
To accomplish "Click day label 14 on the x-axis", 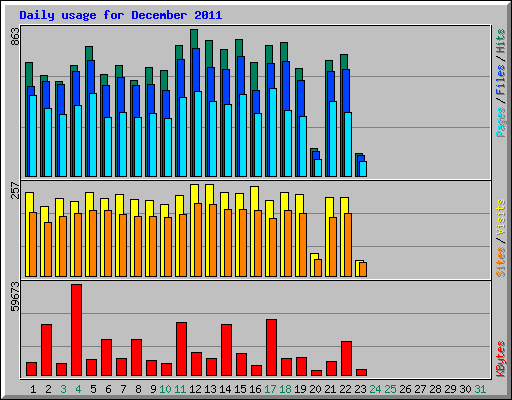I will [x=225, y=389].
